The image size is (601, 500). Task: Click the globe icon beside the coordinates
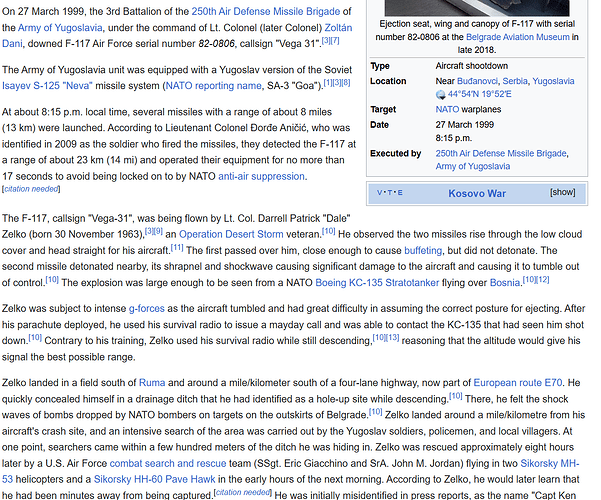[x=441, y=95]
